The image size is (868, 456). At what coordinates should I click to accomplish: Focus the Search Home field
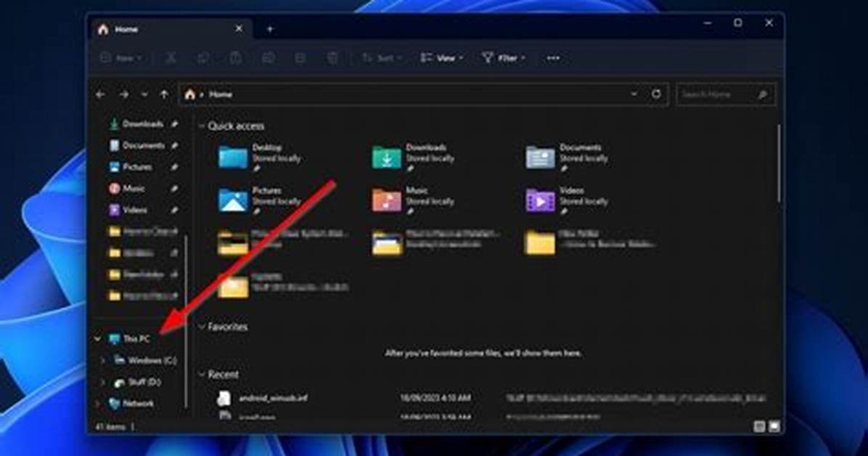(726, 94)
